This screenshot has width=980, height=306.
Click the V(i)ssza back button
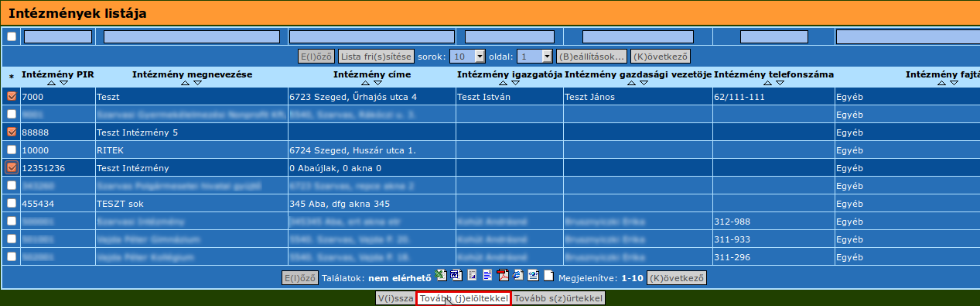coord(395,298)
